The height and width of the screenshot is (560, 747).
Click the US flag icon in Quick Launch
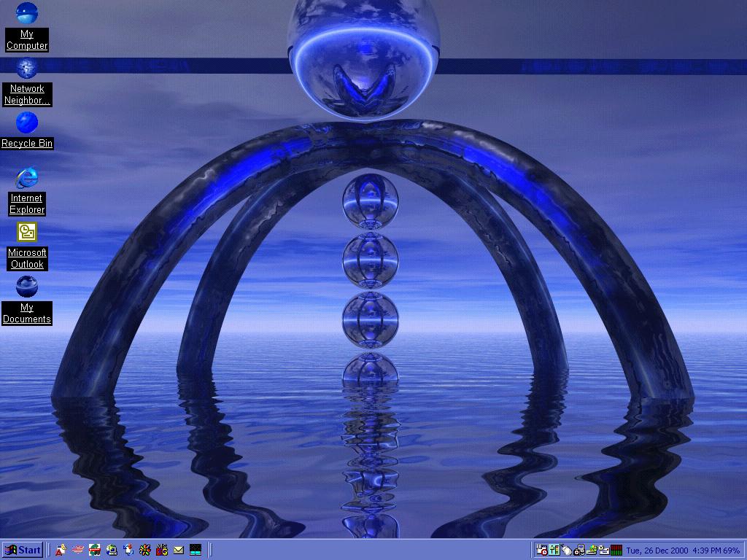(78, 550)
